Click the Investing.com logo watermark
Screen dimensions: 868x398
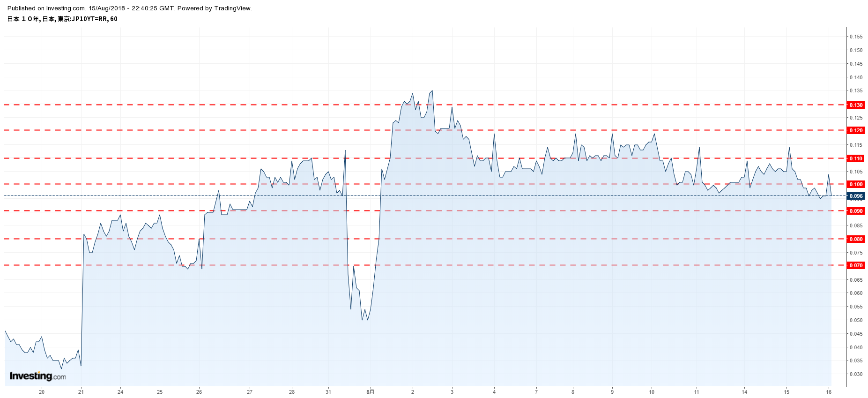click(37, 376)
